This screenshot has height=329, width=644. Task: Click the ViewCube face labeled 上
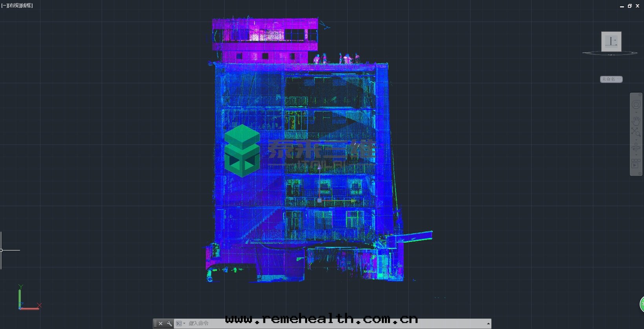tap(611, 41)
